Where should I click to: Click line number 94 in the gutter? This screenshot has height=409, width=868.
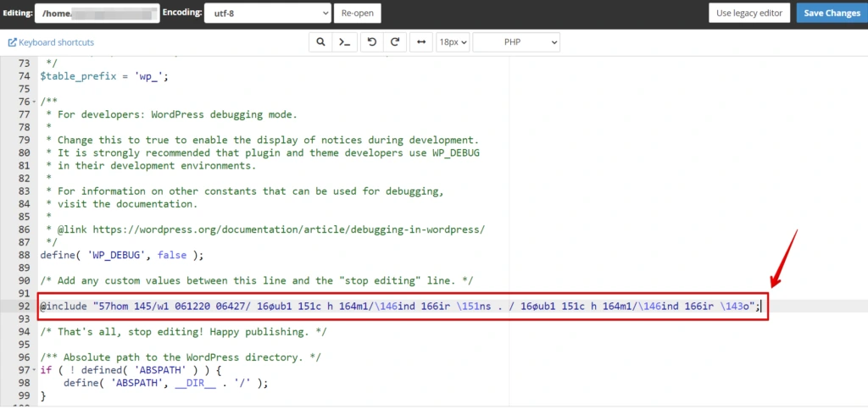coord(23,332)
